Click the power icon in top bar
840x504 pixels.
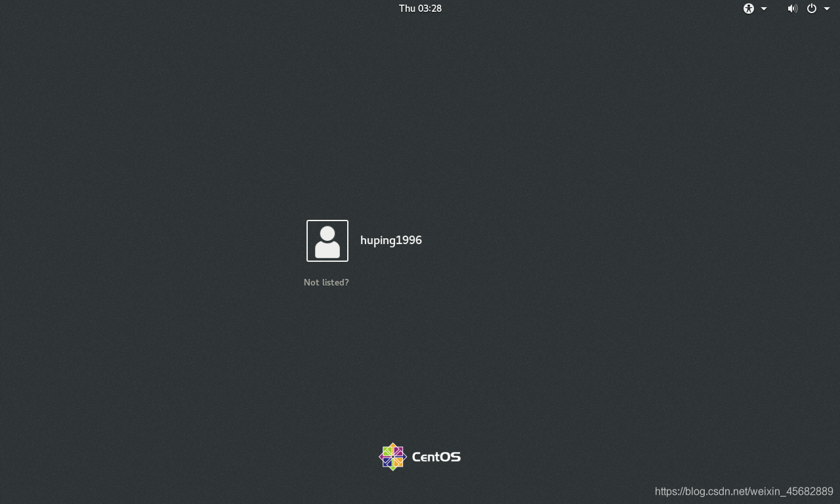812,9
